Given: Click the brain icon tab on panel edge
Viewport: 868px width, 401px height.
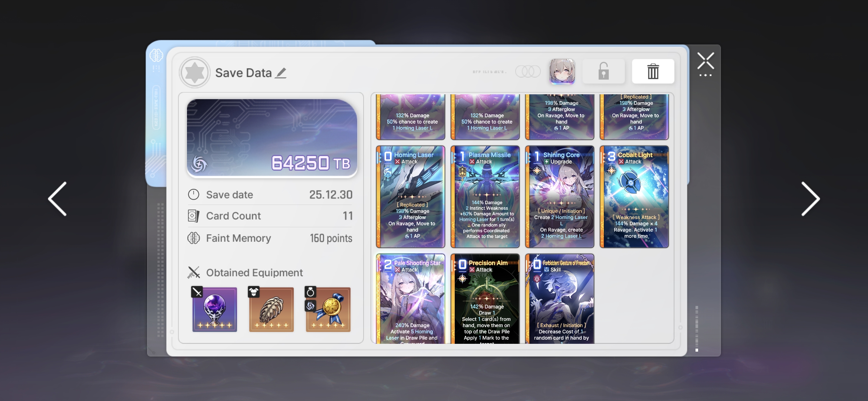Looking at the screenshot, I should tap(156, 56).
